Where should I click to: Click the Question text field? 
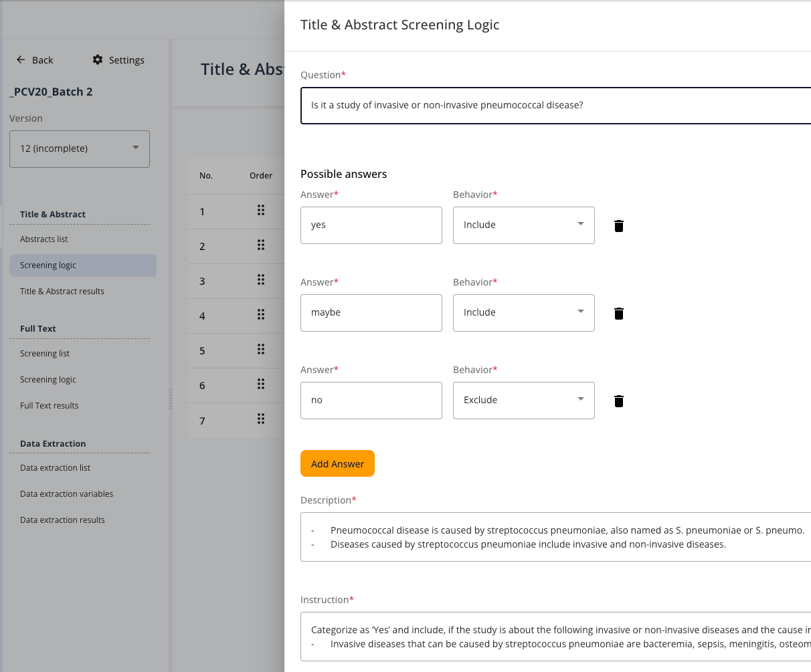click(x=555, y=106)
